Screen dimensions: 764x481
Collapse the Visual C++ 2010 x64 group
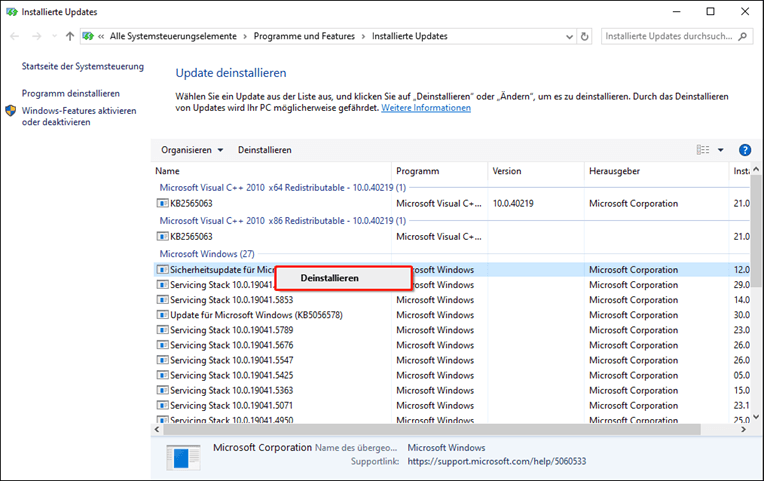(x=283, y=188)
